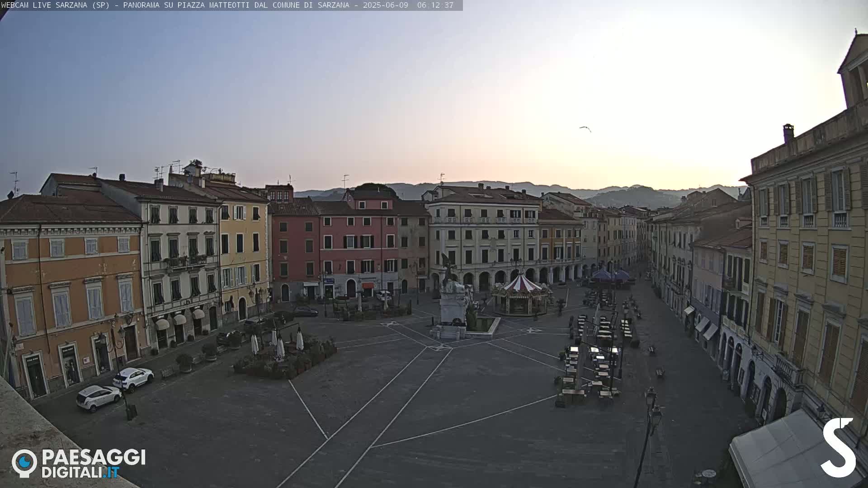The width and height of the screenshot is (868, 488).
Task: Click the timestamp 06:12:37
Action: (x=435, y=5)
